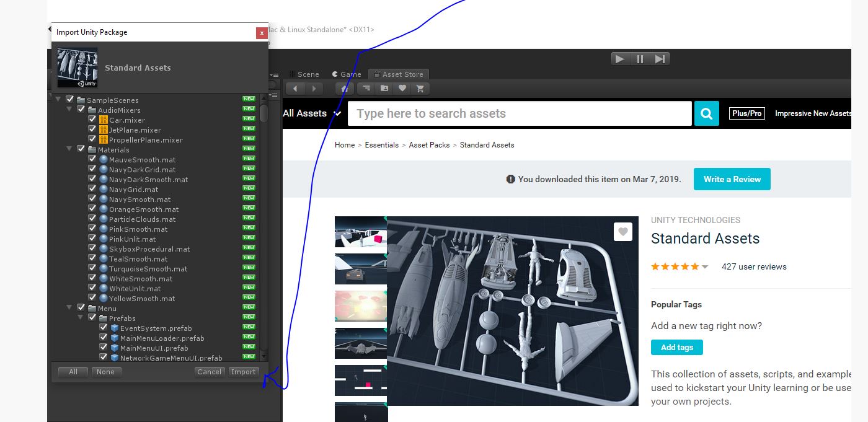
Task: Select the NetworkGameMenuUI.prefab row text
Action: (x=171, y=358)
